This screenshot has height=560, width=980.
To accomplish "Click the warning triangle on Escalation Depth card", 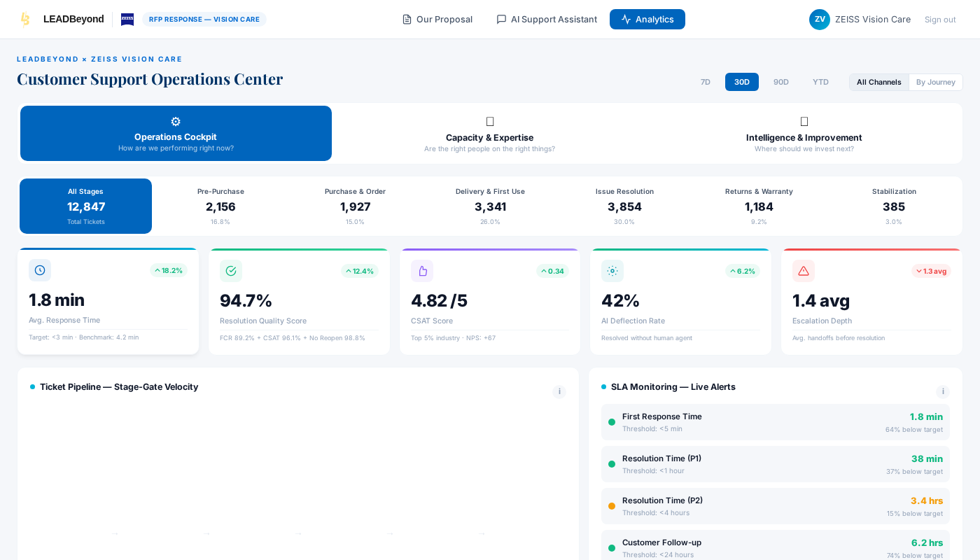I will point(804,270).
